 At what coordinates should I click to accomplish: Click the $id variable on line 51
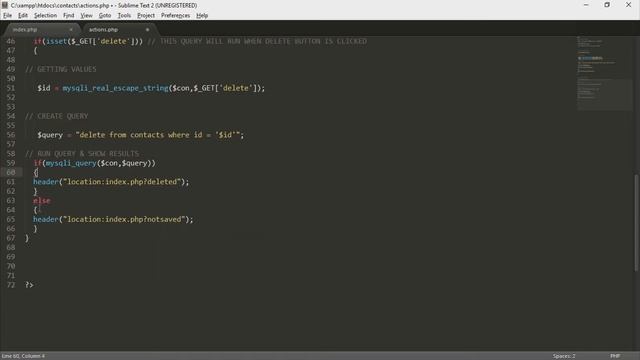[x=44, y=88]
